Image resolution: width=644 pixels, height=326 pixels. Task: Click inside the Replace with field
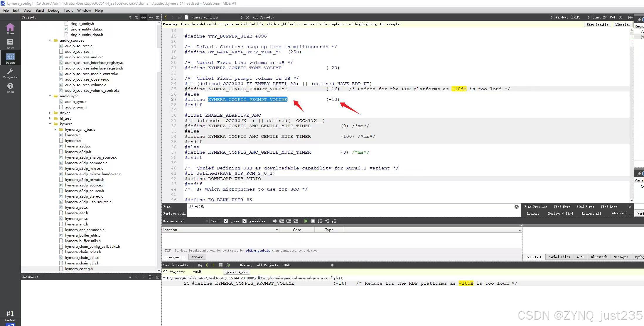point(352,213)
